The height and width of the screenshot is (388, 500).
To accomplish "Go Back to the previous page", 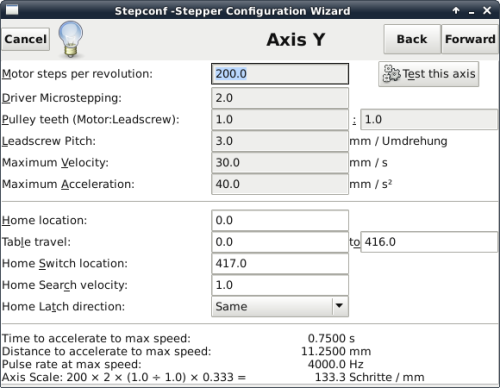I will (x=412, y=39).
